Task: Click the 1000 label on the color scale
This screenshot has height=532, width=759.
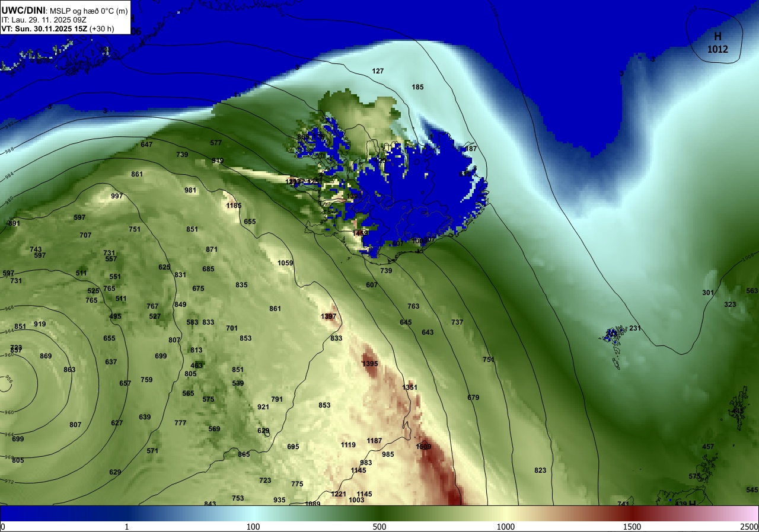Action: point(505,527)
